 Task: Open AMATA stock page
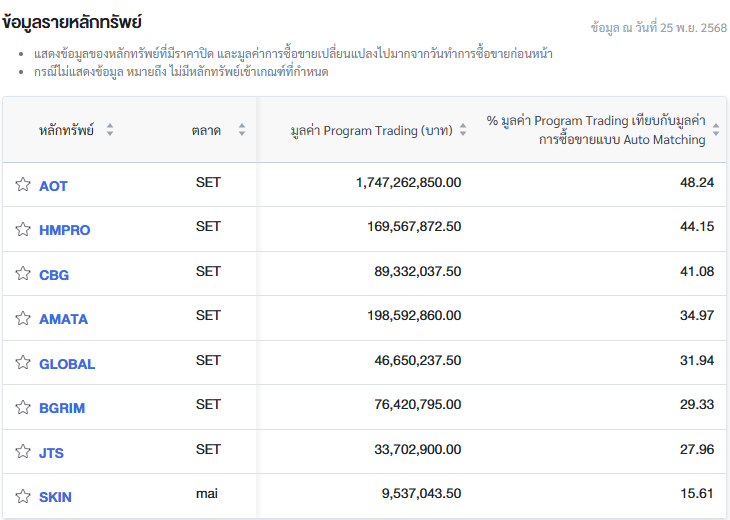coord(63,319)
